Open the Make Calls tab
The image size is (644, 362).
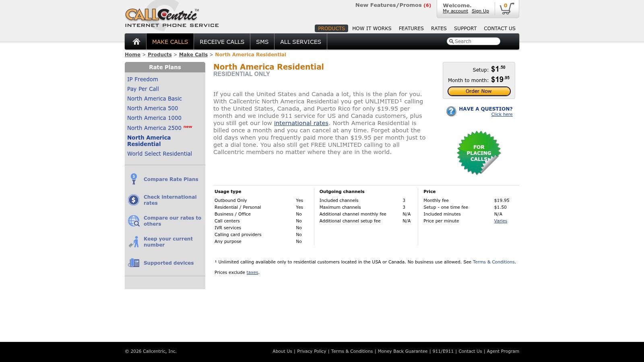(x=170, y=42)
